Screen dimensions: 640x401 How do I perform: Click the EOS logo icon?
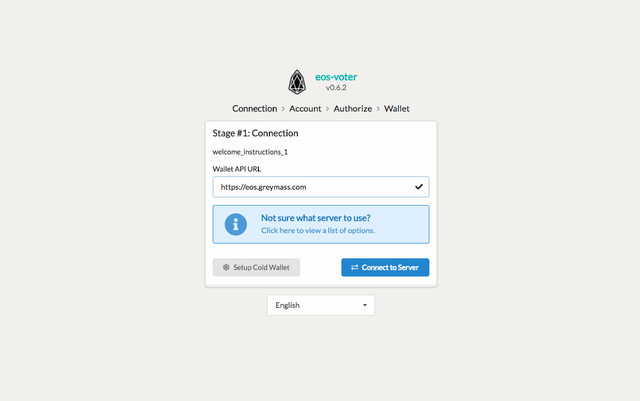pos(296,82)
